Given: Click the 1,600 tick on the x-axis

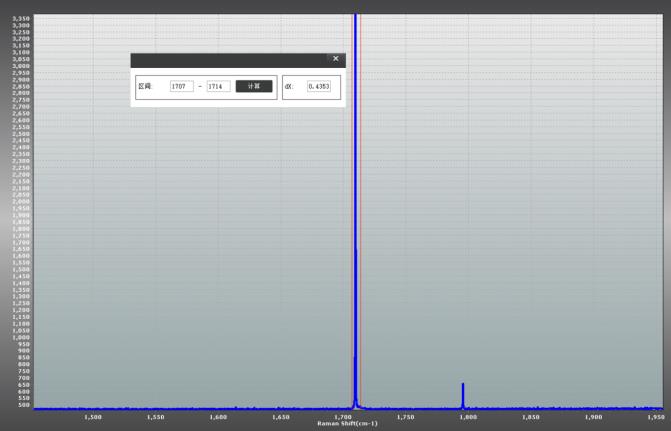Looking at the screenshot, I should coord(218,417).
